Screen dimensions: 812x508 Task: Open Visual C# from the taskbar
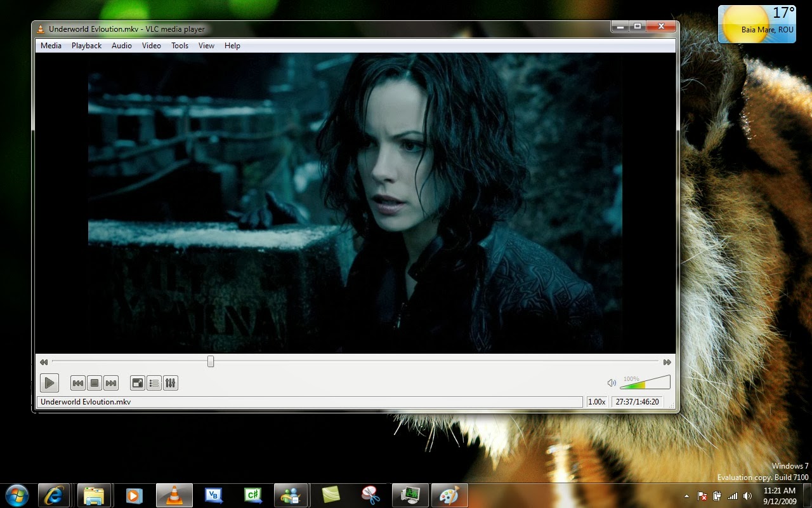click(253, 495)
